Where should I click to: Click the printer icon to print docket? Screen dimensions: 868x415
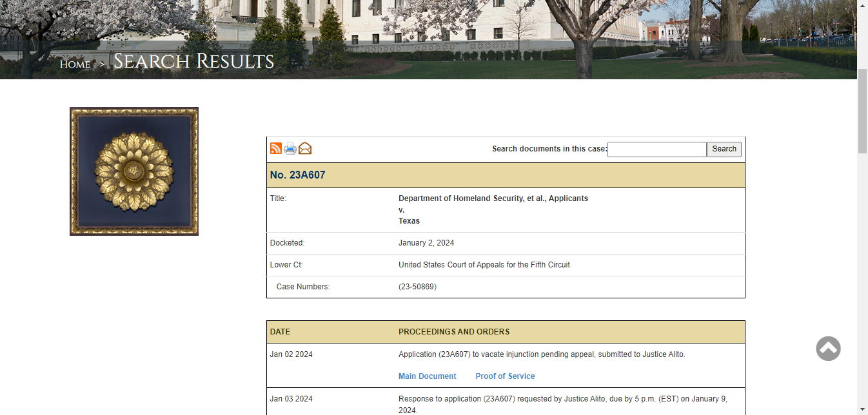click(290, 148)
